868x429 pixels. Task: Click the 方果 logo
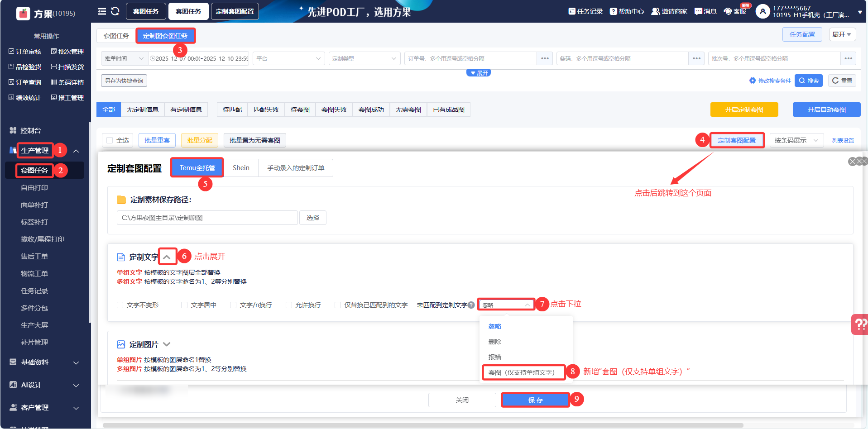pyautogui.click(x=23, y=14)
